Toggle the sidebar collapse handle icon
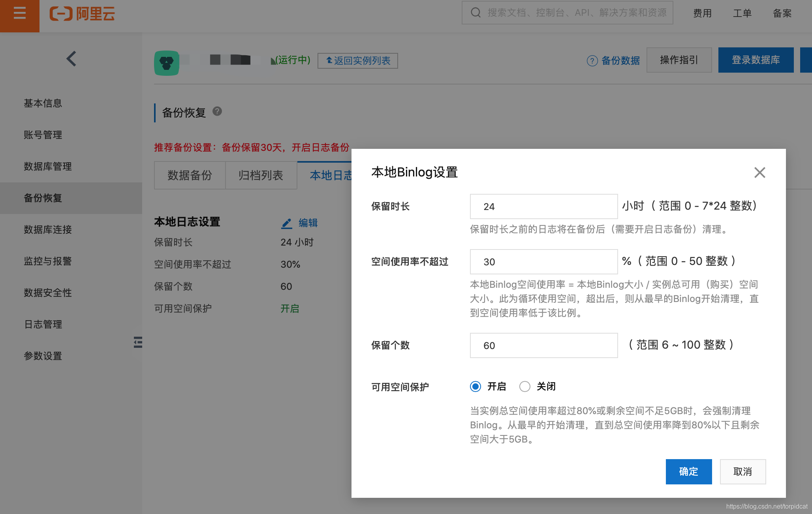812x514 pixels. [x=138, y=342]
